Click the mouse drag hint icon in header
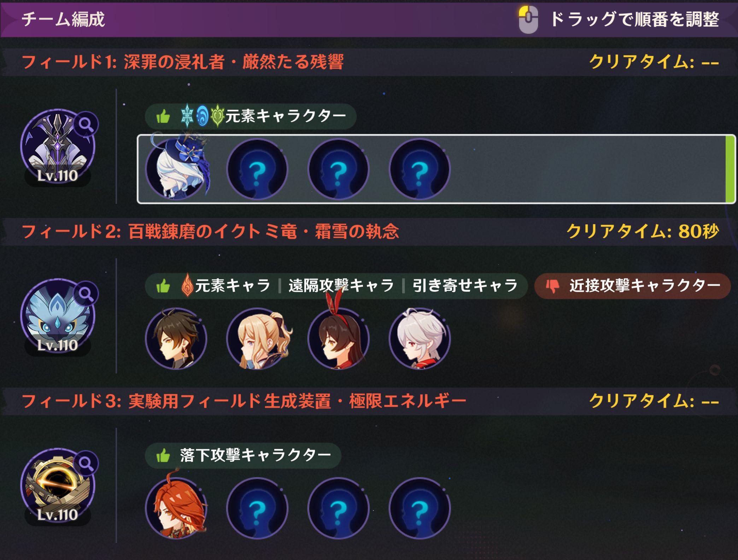The height and width of the screenshot is (560, 738). click(x=528, y=20)
